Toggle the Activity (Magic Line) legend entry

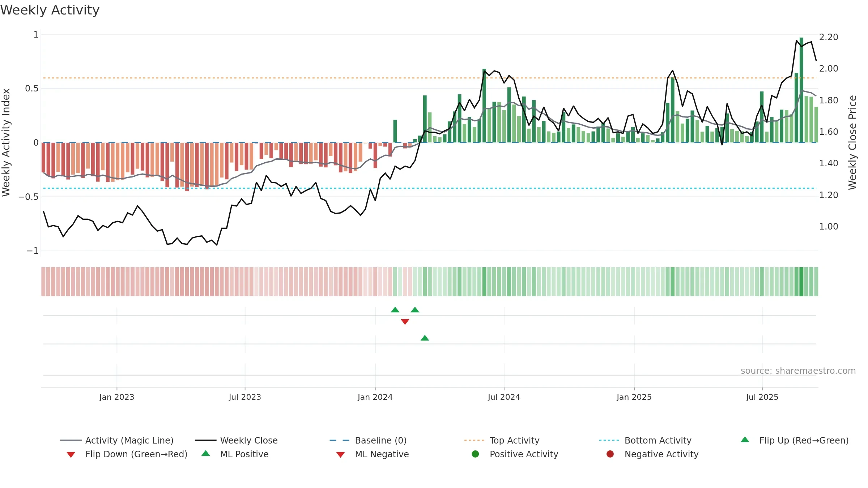[x=116, y=440]
